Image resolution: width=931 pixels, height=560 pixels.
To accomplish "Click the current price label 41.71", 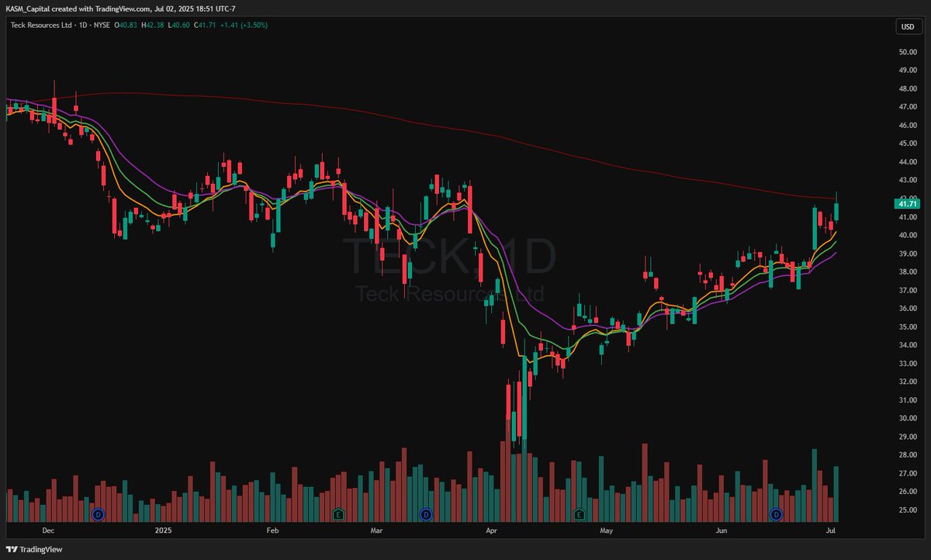I will click(906, 204).
